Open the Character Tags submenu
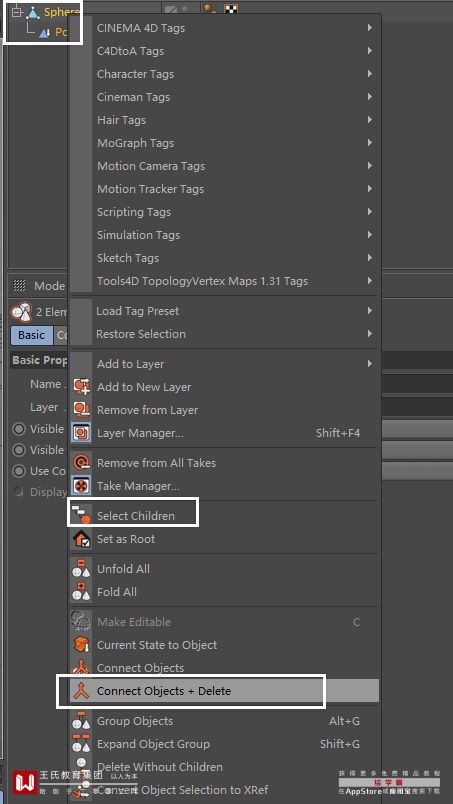453x804 pixels. pyautogui.click(x=225, y=74)
